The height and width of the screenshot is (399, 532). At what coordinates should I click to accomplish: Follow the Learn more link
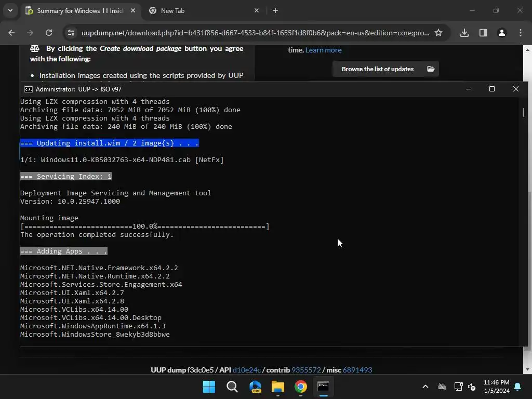click(323, 50)
